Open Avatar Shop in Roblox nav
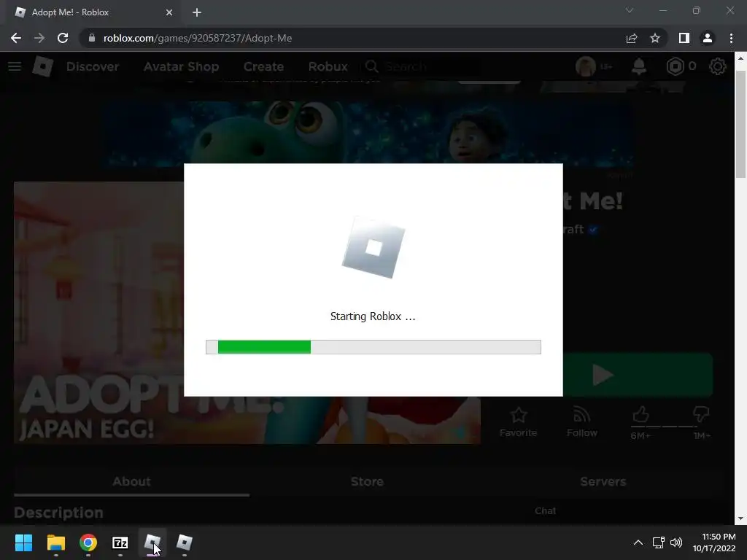Image resolution: width=747 pixels, height=560 pixels. (x=181, y=66)
